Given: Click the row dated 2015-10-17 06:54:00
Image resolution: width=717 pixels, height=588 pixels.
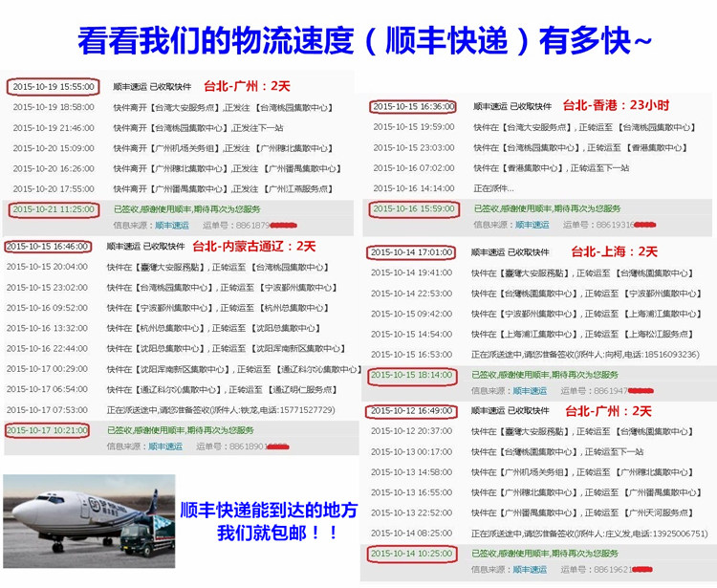Looking at the screenshot, I should click(x=172, y=389).
